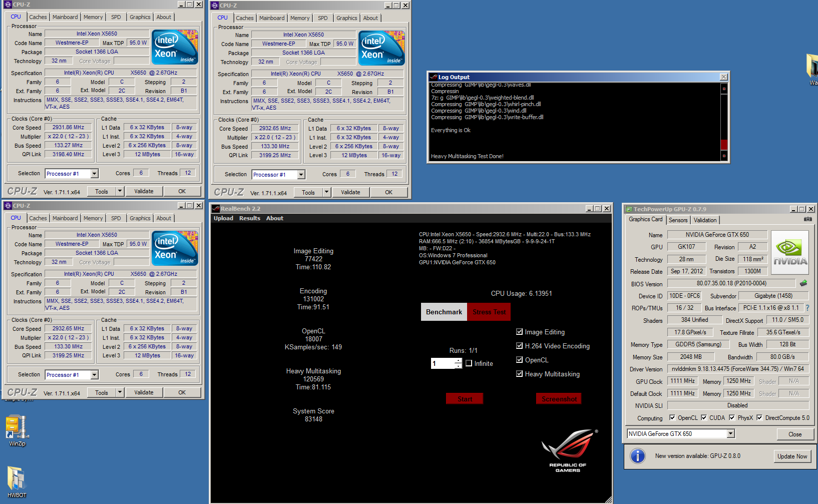Click the Log Output title bar icon
The width and height of the screenshot is (818, 504).
(434, 77)
